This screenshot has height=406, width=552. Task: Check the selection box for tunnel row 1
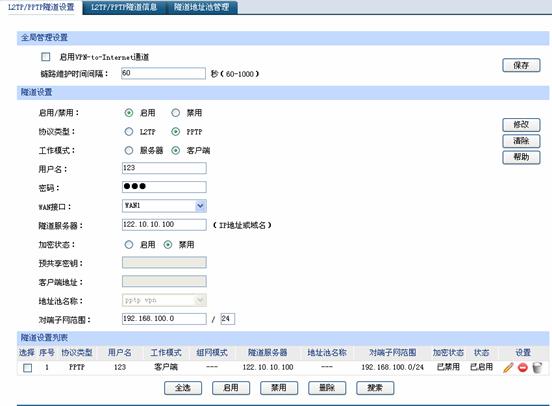coord(27,368)
